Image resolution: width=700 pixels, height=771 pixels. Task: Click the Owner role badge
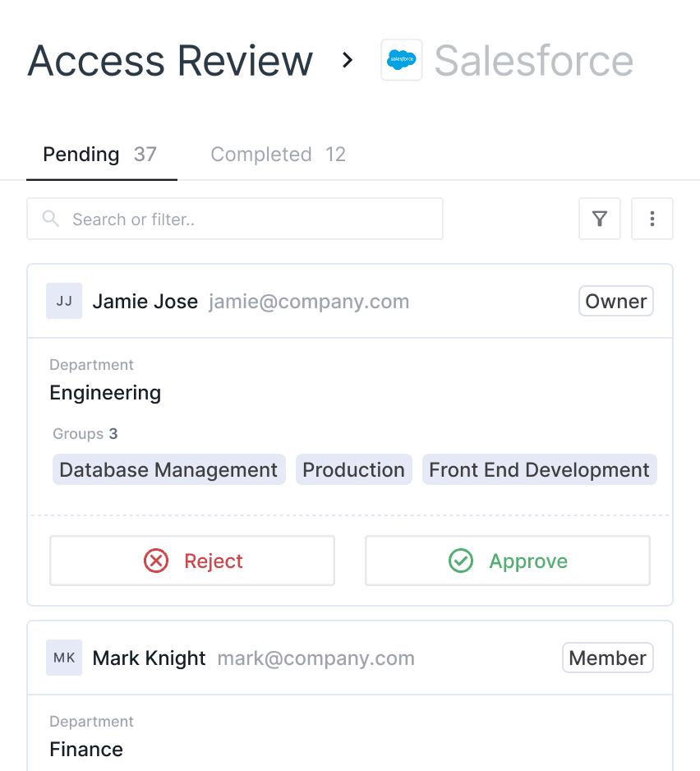pos(616,301)
